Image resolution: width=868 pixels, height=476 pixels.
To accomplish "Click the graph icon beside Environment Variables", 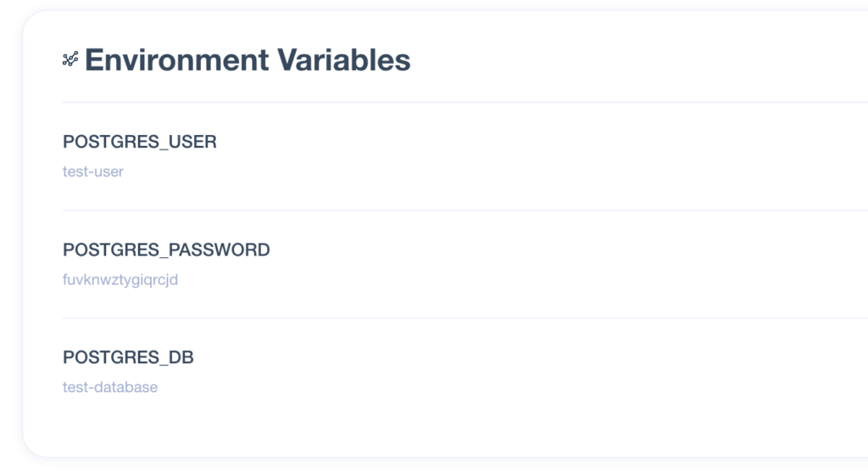I will 70,59.
